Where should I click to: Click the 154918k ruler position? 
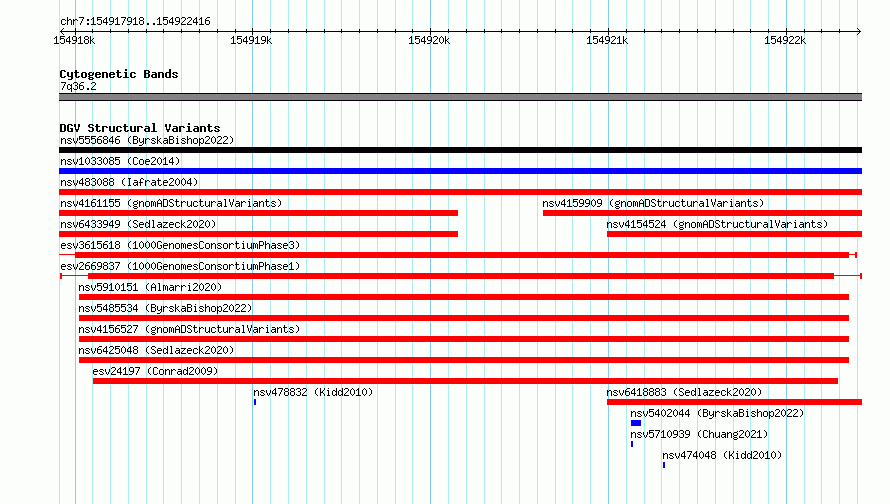tap(74, 40)
